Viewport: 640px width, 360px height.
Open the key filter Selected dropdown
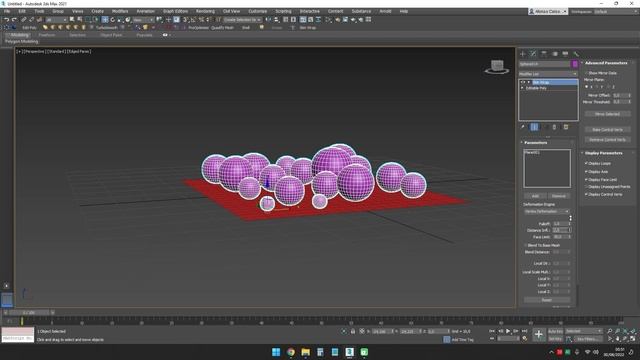[x=584, y=331]
